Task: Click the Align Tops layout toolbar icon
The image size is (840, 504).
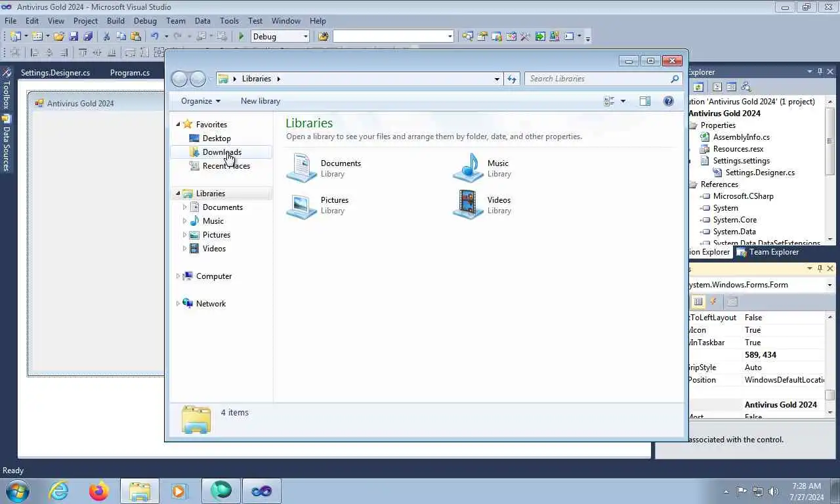Action: (83, 52)
